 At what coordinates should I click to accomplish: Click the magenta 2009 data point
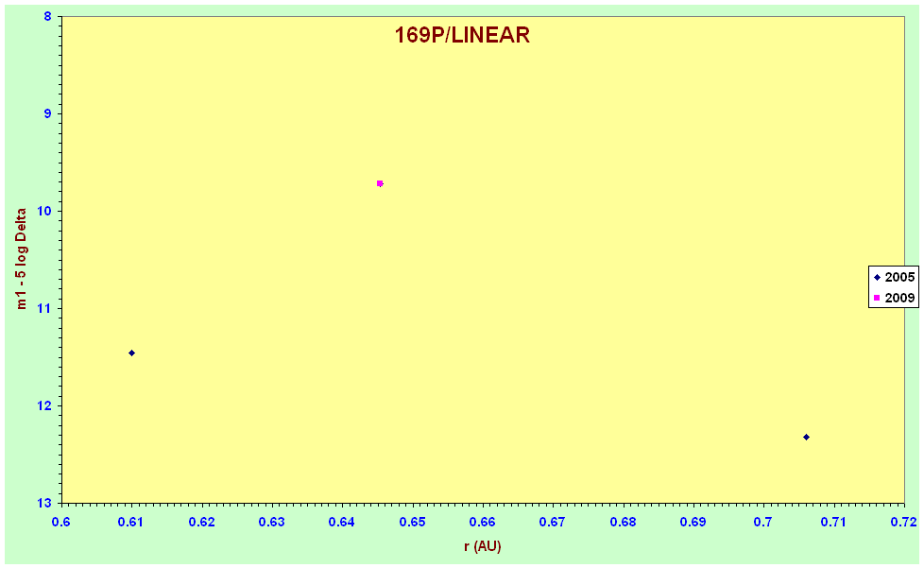click(380, 183)
